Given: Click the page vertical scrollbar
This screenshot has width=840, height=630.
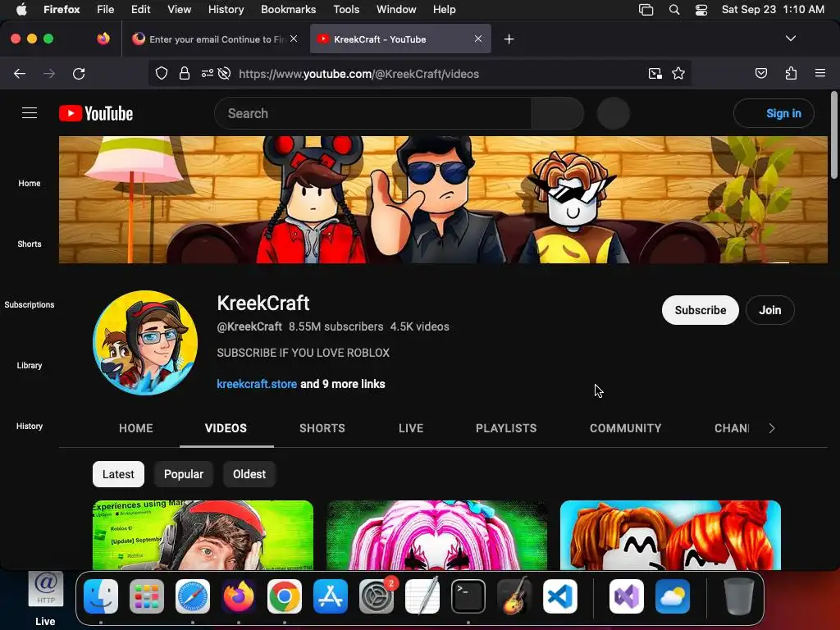Looking at the screenshot, I should click(x=833, y=135).
